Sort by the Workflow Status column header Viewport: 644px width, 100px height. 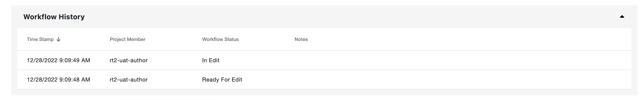[220, 39]
